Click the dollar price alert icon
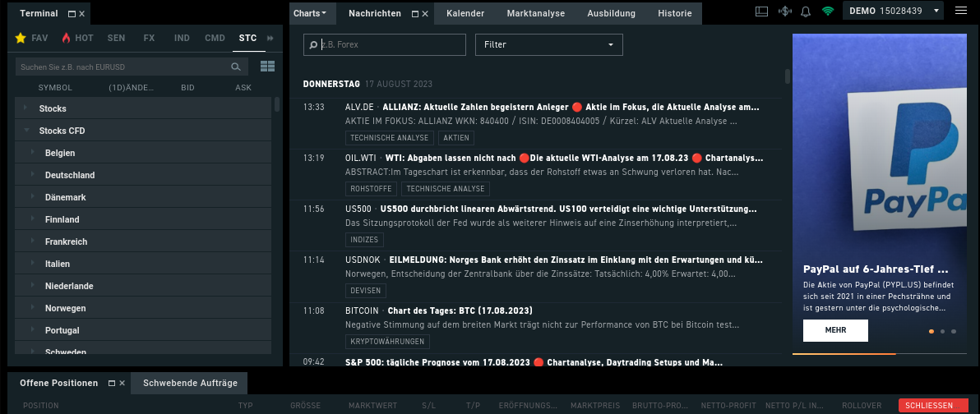Screen dimensions: 980x414 pyautogui.click(x=784, y=11)
